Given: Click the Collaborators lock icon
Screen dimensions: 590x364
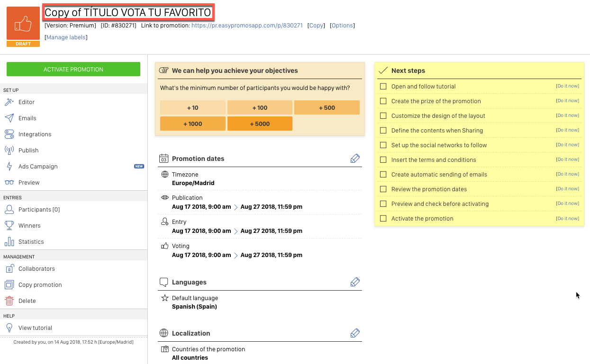Looking at the screenshot, I should (x=9, y=268).
